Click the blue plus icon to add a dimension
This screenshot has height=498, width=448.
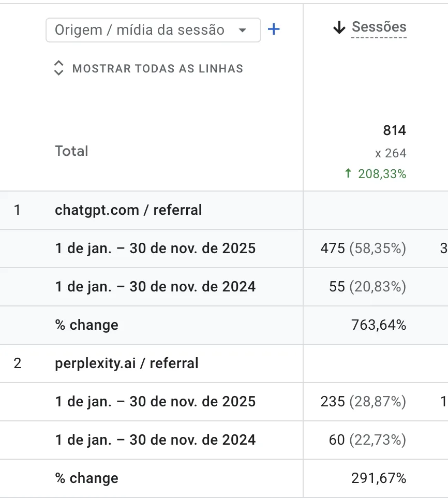pos(274,30)
